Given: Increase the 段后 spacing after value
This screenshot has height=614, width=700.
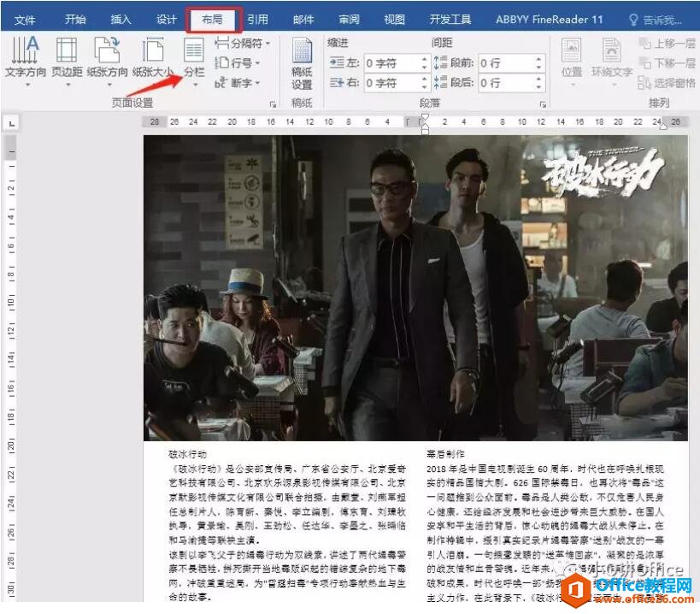Looking at the screenshot, I should point(539,79).
